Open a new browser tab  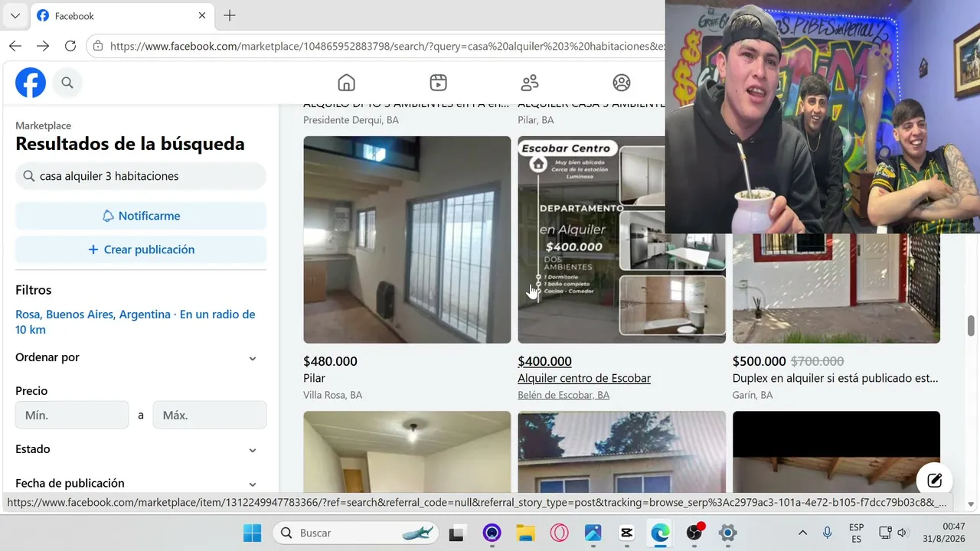pyautogui.click(x=230, y=15)
